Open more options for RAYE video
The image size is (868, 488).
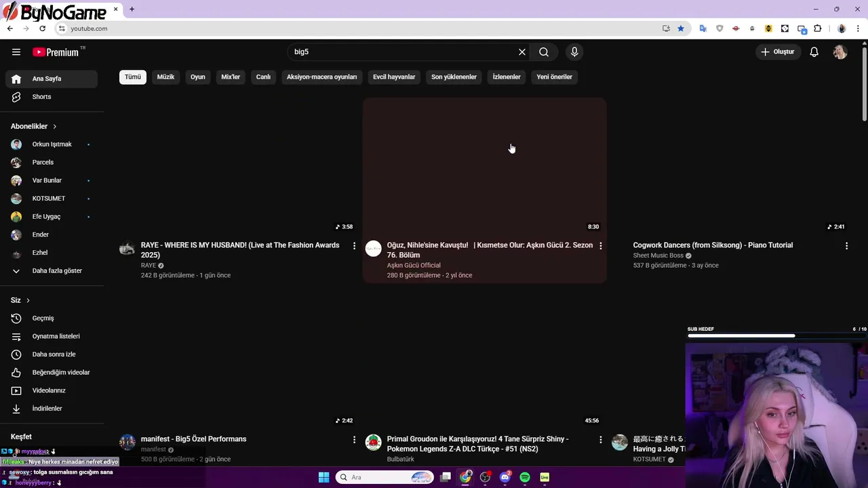click(354, 245)
